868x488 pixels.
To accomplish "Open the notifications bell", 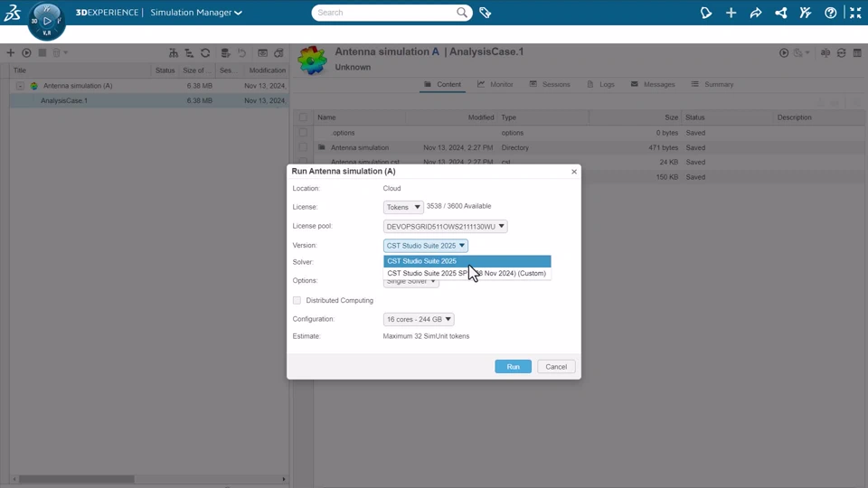I will click(706, 12).
